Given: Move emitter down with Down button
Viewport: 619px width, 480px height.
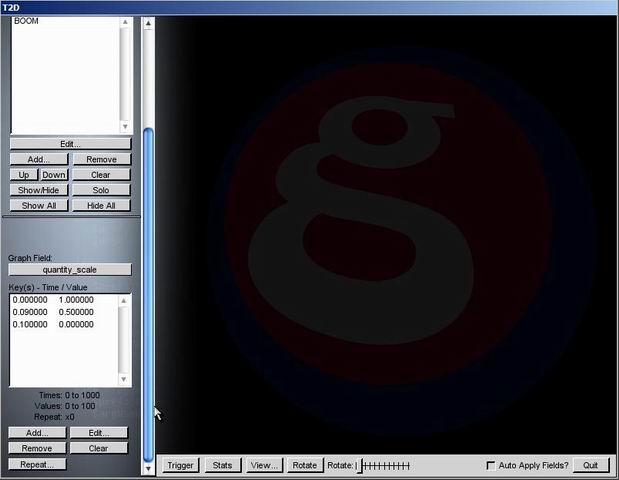Looking at the screenshot, I should point(54,174).
